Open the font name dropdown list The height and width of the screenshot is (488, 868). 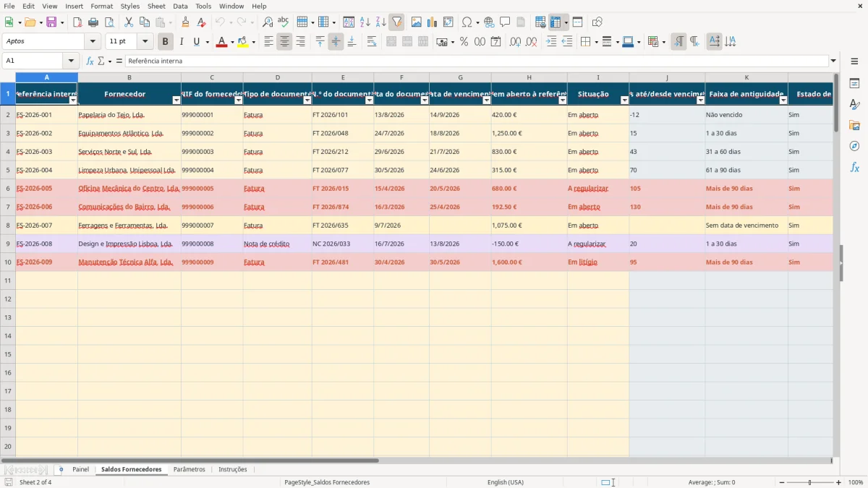coord(93,42)
